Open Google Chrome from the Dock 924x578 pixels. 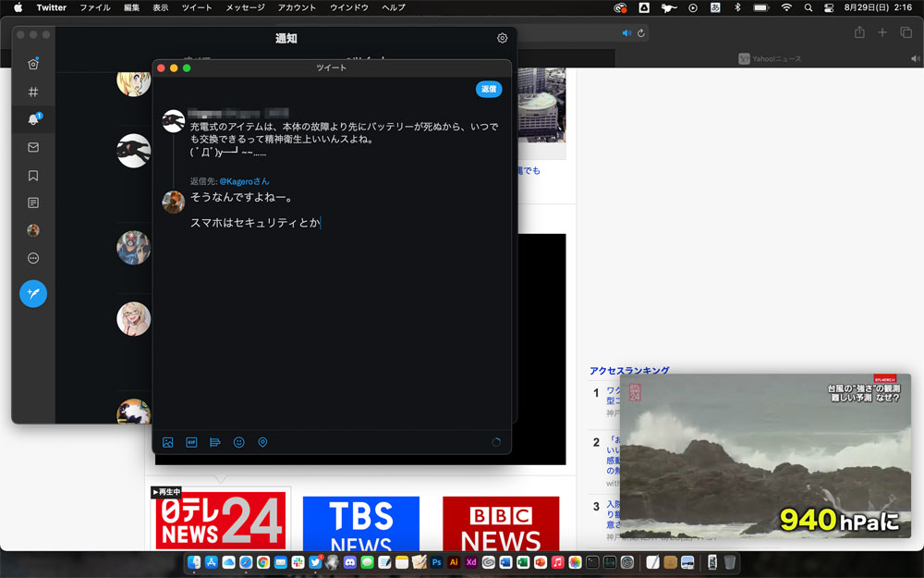point(262,562)
